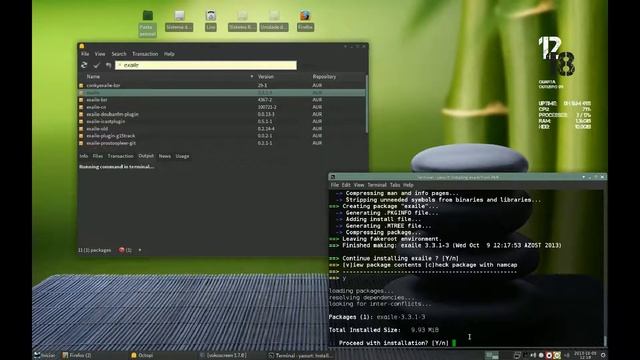Image resolution: width=640 pixels, height=360 pixels.
Task: Click the Terminal yaourt taskbar button
Action: tap(301, 356)
